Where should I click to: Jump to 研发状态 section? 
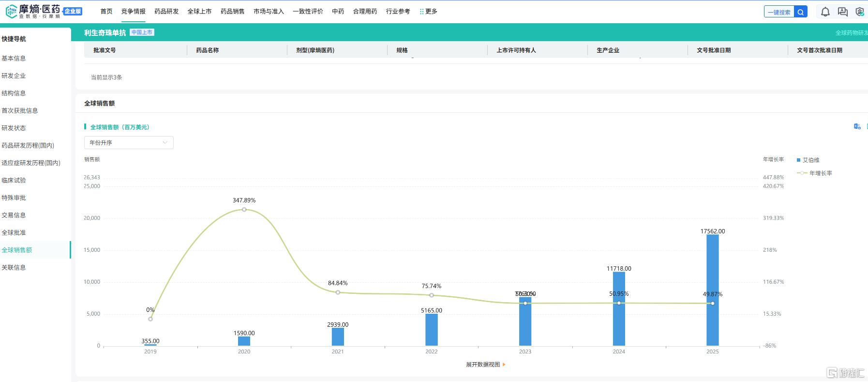click(x=14, y=128)
